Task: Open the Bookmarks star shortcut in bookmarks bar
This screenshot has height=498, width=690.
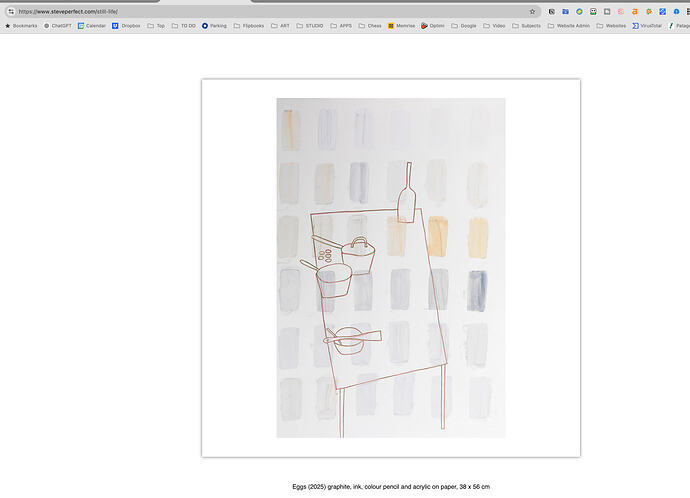Action: [21, 26]
